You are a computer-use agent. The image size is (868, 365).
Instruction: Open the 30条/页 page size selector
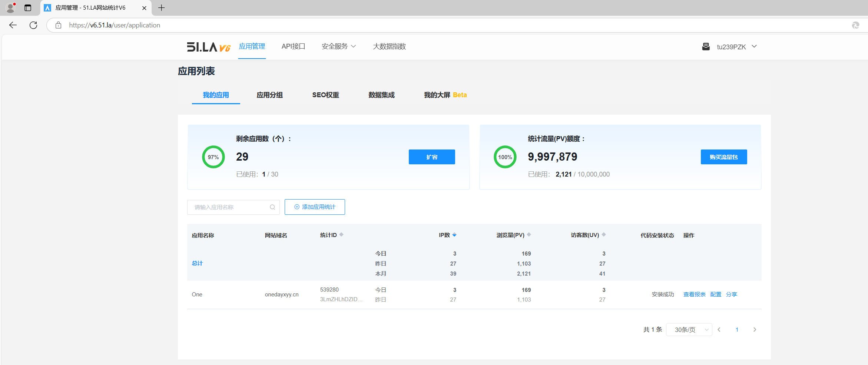[689, 329]
